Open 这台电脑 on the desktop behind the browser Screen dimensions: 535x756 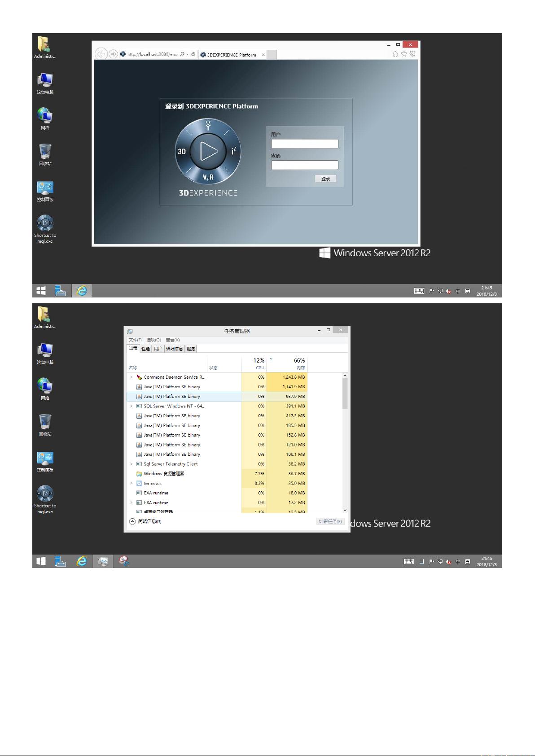tap(45, 83)
